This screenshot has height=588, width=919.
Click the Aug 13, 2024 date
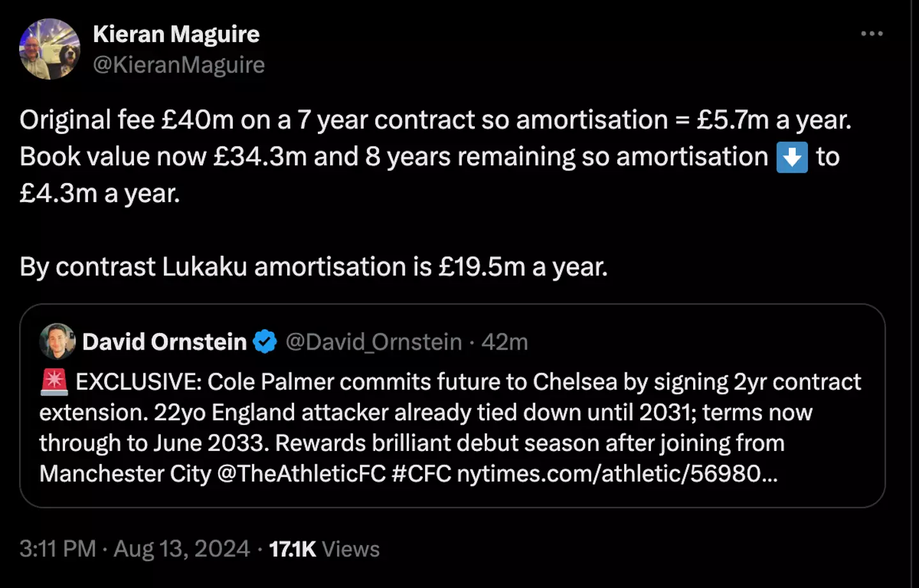click(182, 549)
